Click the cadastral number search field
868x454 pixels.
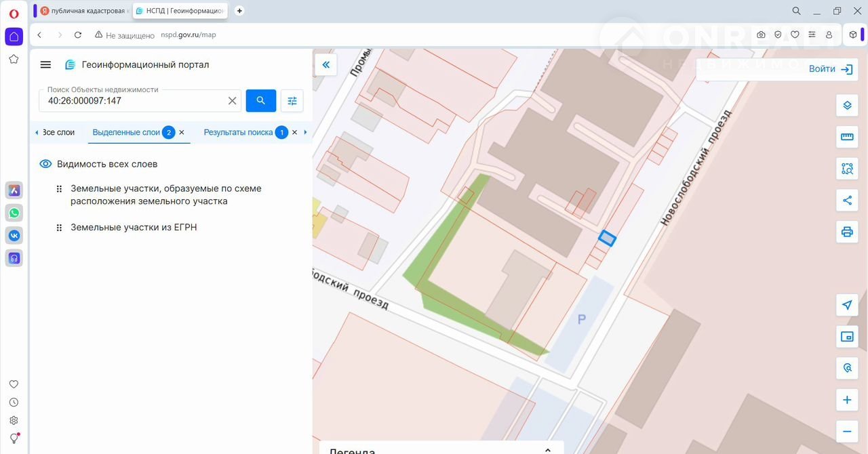click(134, 101)
